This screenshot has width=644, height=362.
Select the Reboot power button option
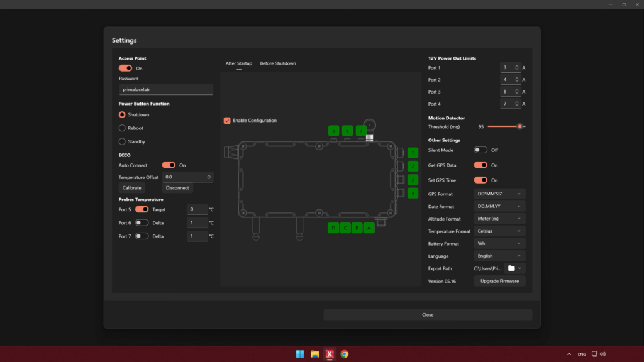(x=122, y=128)
